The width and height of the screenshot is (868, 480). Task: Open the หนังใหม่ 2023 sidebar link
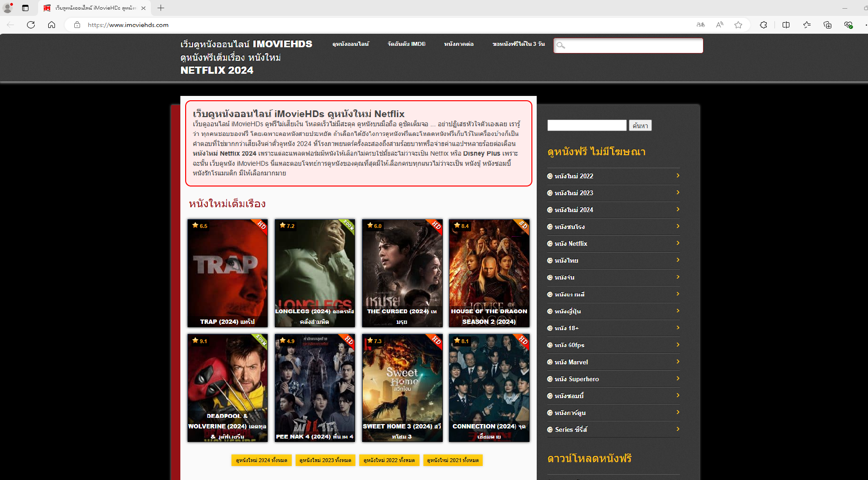click(573, 193)
